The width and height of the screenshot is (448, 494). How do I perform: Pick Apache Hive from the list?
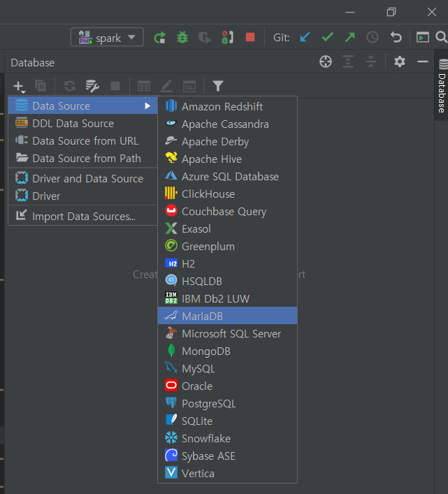(x=227, y=159)
